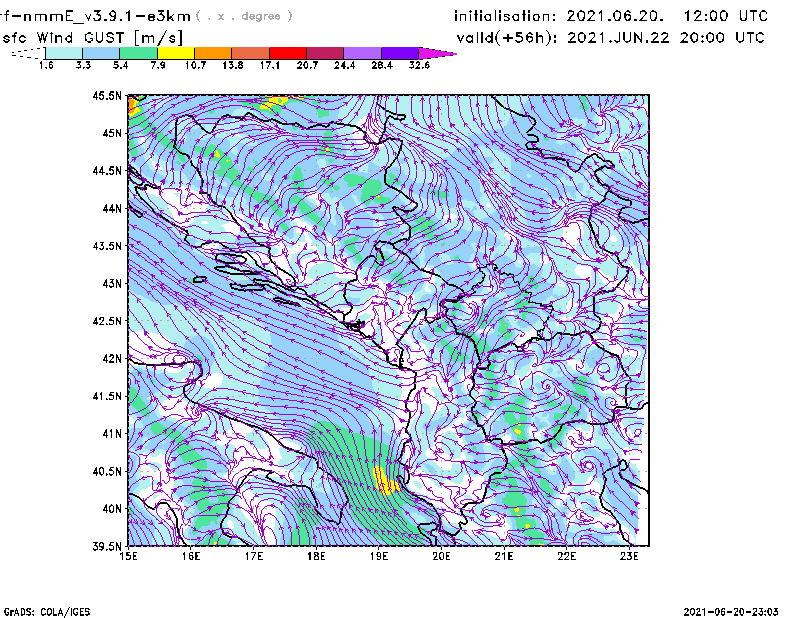800x618 pixels.
Task: Click the 18E longitude label
Action: click(316, 556)
